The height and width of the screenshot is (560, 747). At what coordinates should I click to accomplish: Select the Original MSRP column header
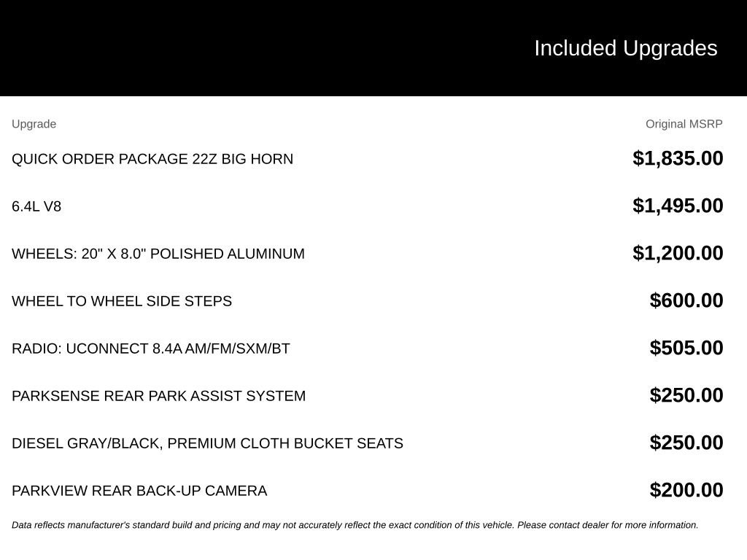click(684, 124)
